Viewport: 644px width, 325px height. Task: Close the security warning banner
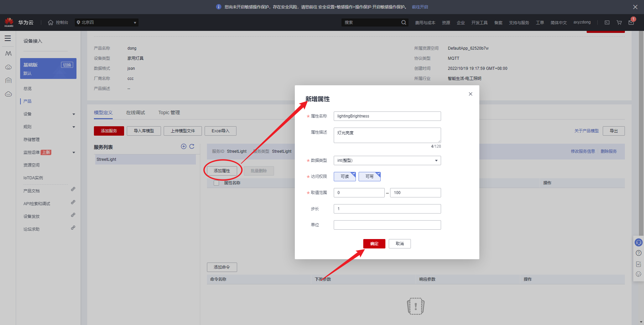[x=635, y=7]
